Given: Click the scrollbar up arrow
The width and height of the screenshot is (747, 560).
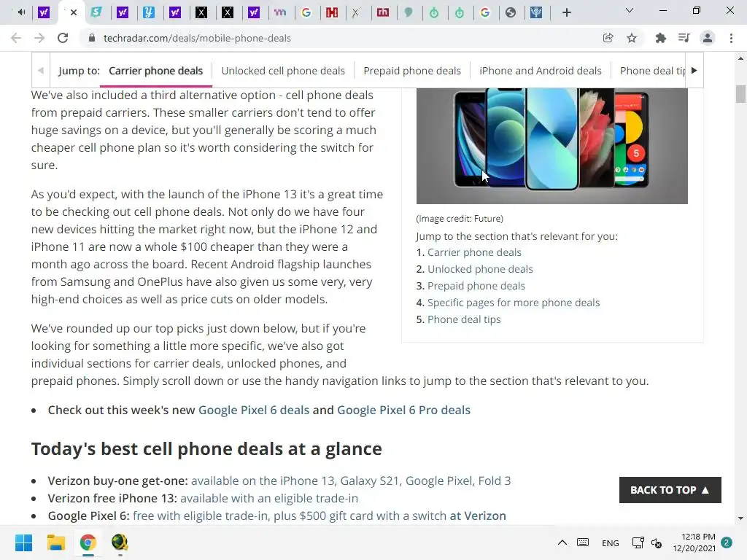Looking at the screenshot, I should [x=740, y=58].
